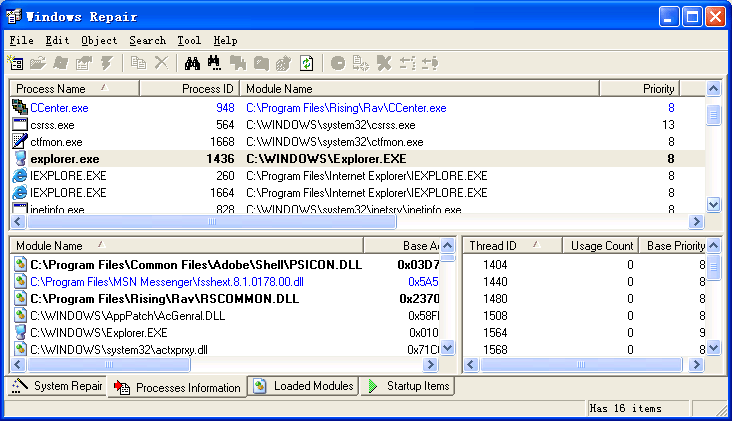Viewport: 732px width, 421px height.
Task: Click the PSICON.DLL module icon
Action: [x=19, y=265]
